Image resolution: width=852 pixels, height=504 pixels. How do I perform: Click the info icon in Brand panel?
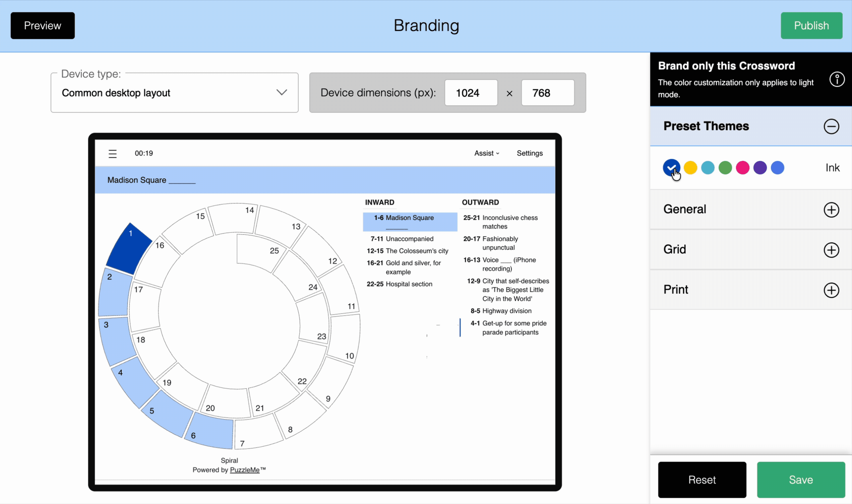pyautogui.click(x=837, y=79)
